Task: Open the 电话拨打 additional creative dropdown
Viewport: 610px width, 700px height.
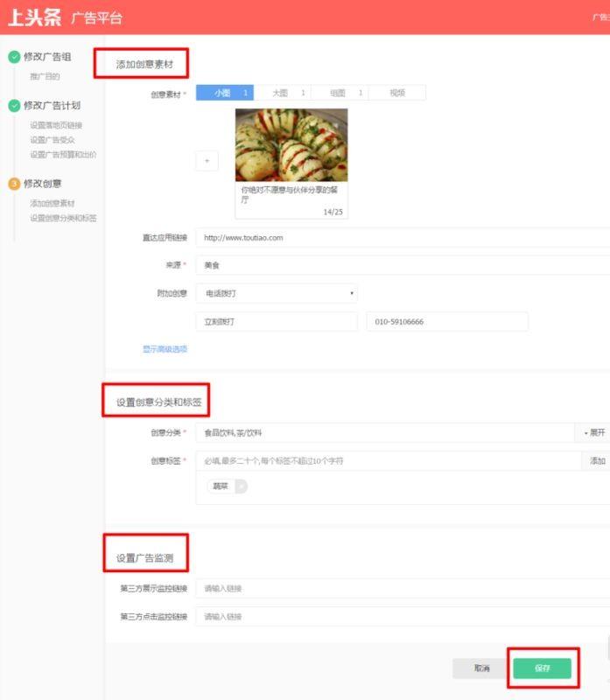Action: tap(276, 294)
